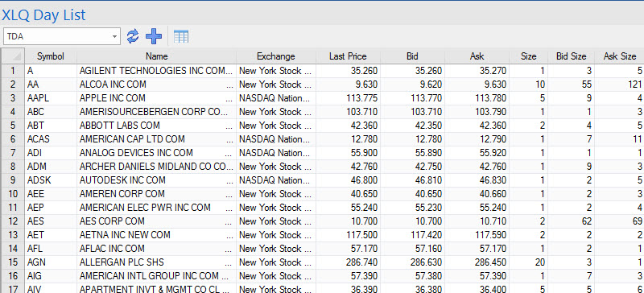This screenshot has height=293, width=644.
Task: Select the AAPL symbol cell
Action: (51, 98)
